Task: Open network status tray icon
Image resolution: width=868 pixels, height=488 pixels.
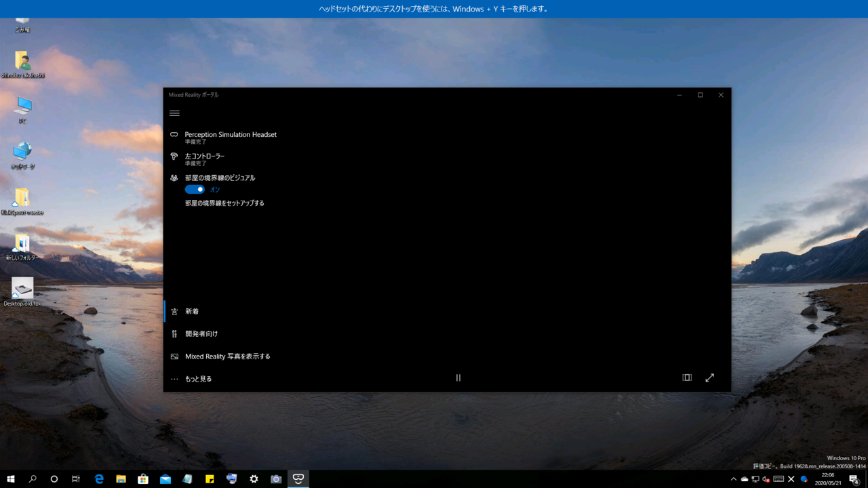Action: 755,479
